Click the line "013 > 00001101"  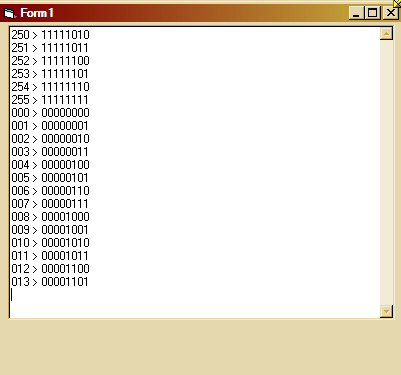pos(50,282)
